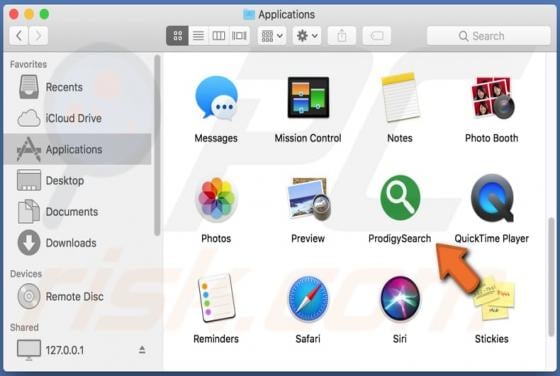Select Applications in the sidebar

[x=77, y=149]
